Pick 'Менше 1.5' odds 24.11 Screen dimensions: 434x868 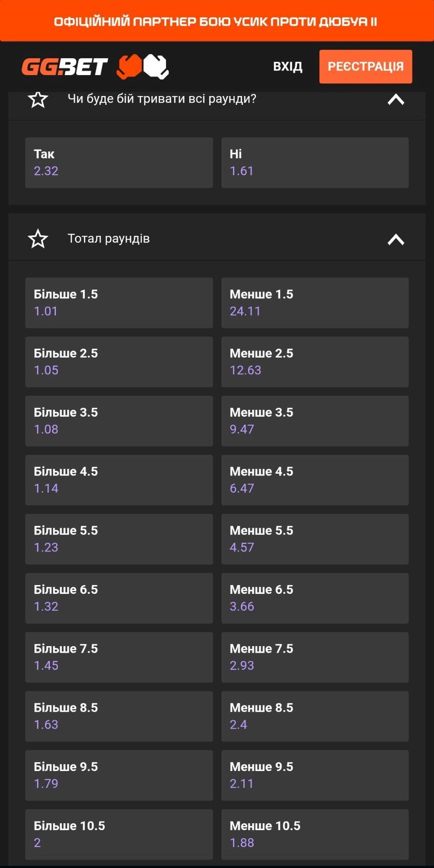click(x=315, y=303)
